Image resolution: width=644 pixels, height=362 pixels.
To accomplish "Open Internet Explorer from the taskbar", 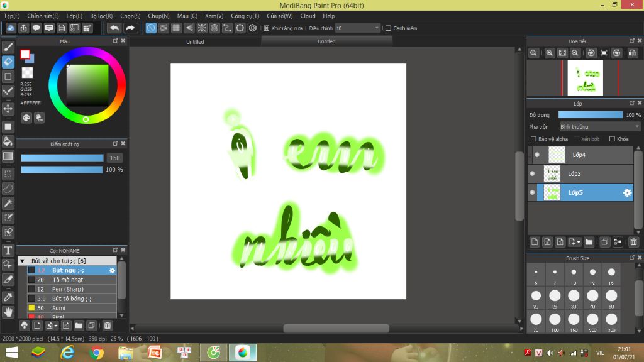I will pyautogui.click(x=67, y=353).
